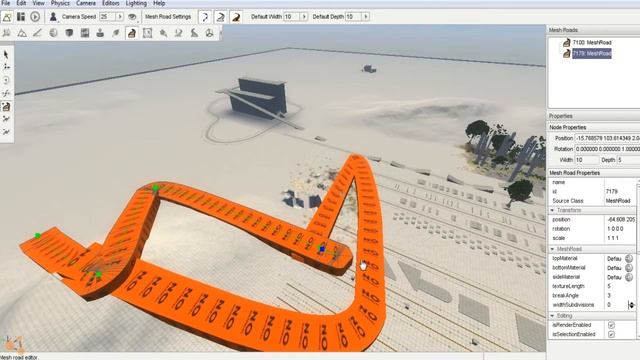The height and width of the screenshot is (360, 640).
Task: Select the Terrain Editor triangle icon
Action: (x=22, y=33)
